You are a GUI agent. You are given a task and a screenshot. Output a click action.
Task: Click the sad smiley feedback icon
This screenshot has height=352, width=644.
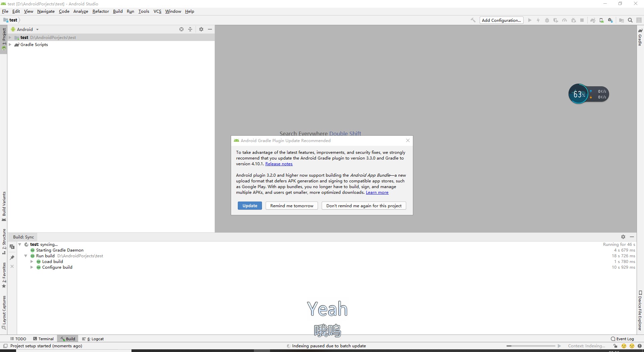pyautogui.click(x=632, y=346)
